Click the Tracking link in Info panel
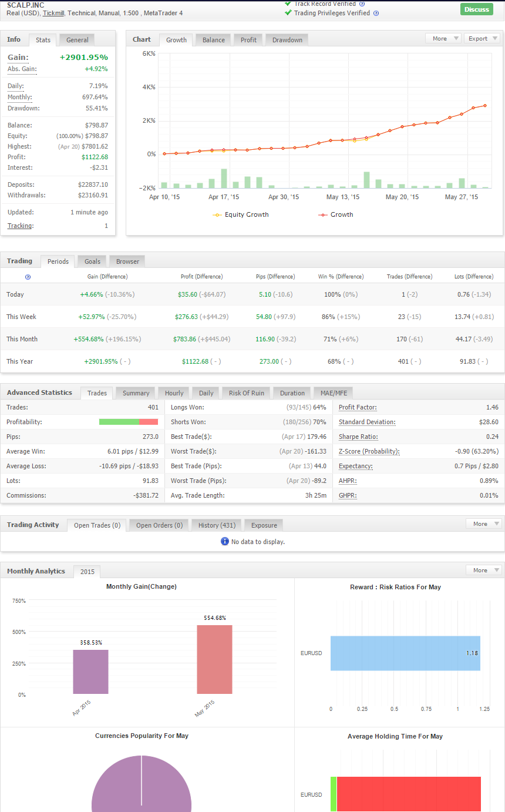The width and height of the screenshot is (505, 812). (x=19, y=226)
